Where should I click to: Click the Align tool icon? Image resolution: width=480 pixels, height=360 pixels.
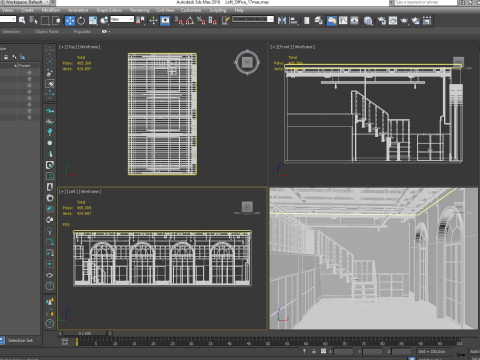pyautogui.click(x=294, y=21)
